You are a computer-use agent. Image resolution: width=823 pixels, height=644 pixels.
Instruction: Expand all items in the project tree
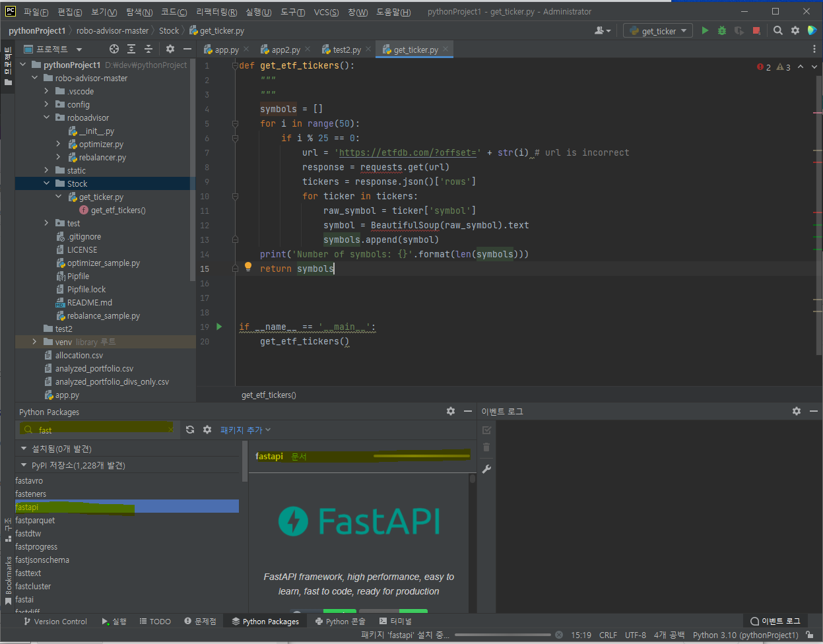131,49
